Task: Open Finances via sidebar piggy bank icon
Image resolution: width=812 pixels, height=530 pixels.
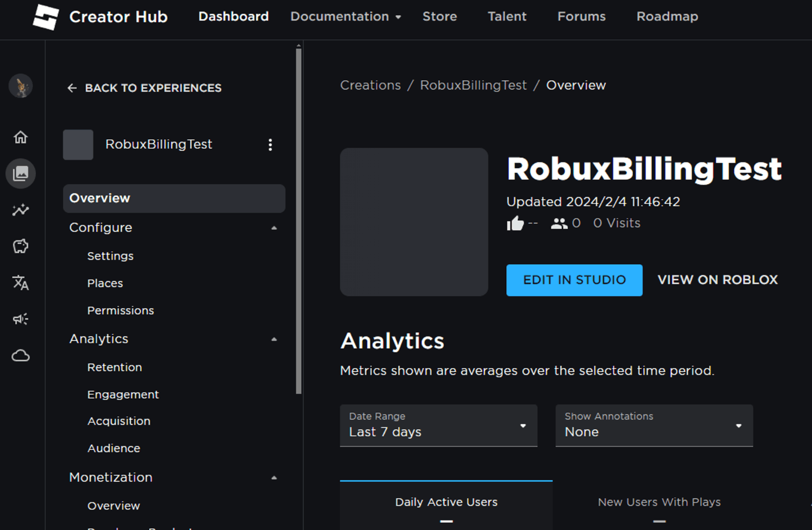Action: [x=21, y=246]
